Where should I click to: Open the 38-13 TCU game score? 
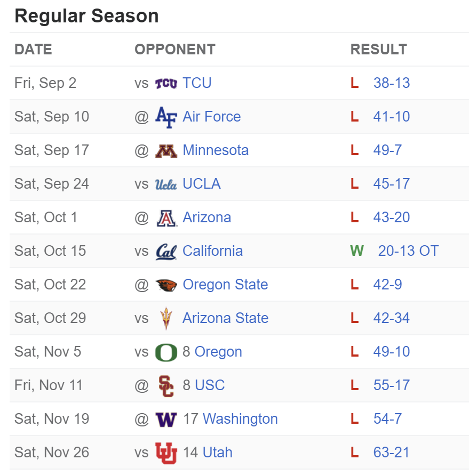(392, 83)
